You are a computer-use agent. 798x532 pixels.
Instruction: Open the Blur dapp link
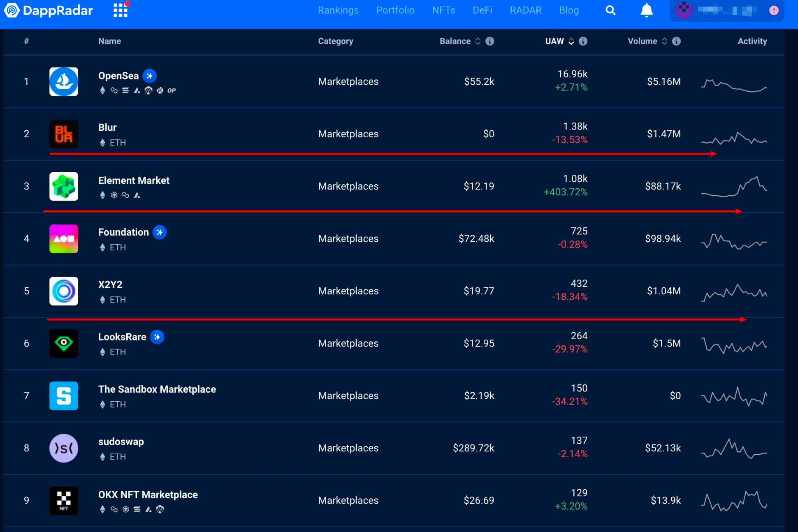(107, 127)
